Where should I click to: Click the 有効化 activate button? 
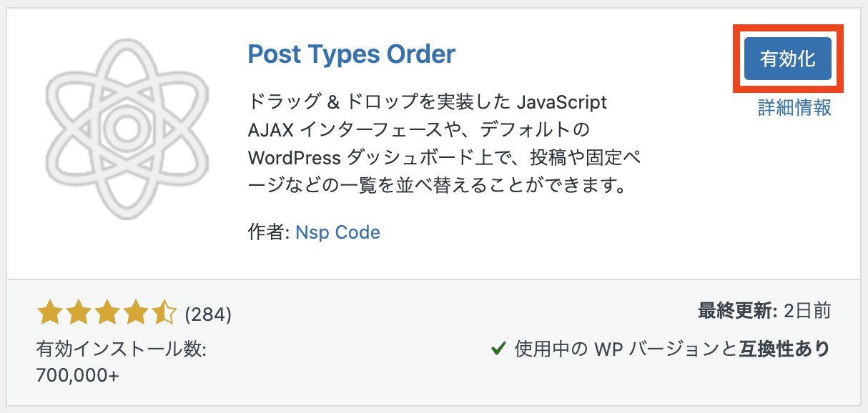pyautogui.click(x=787, y=59)
